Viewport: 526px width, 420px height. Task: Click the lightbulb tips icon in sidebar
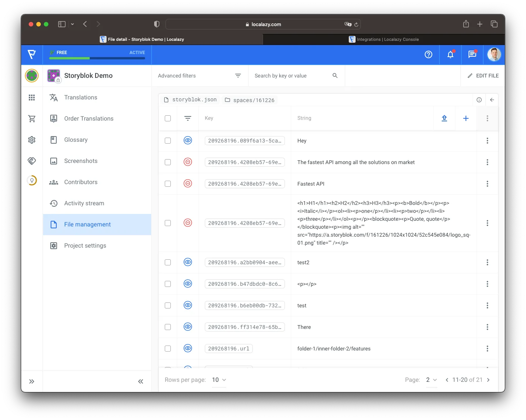pos(32,181)
